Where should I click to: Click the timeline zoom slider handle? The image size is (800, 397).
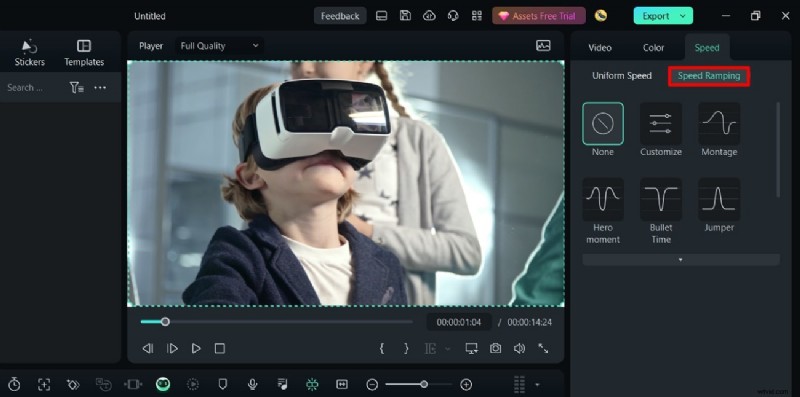coord(424,384)
